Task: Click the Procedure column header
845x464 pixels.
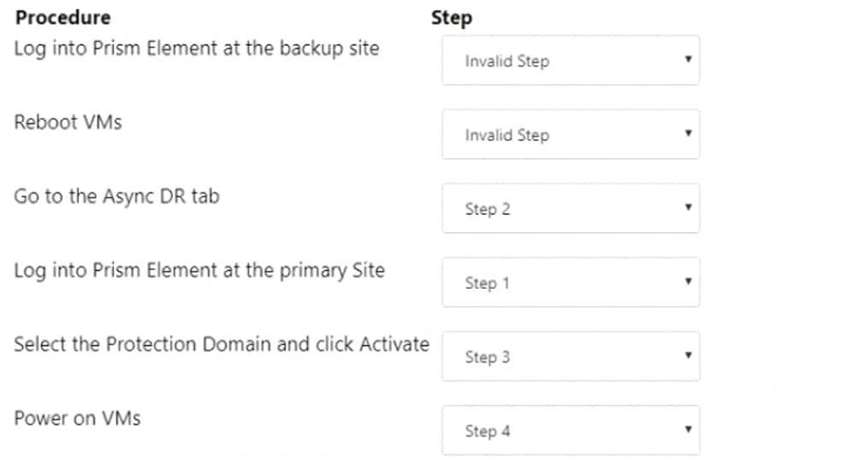Action: 63,17
